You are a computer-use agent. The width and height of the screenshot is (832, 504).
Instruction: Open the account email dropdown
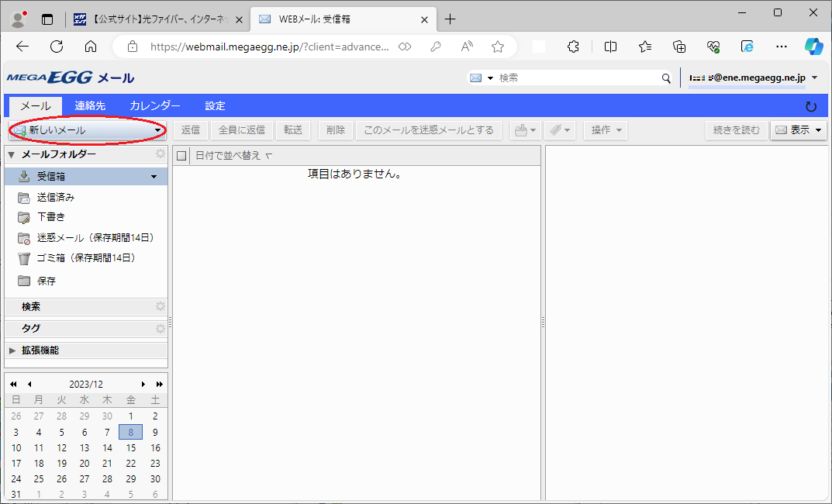pyautogui.click(x=814, y=78)
